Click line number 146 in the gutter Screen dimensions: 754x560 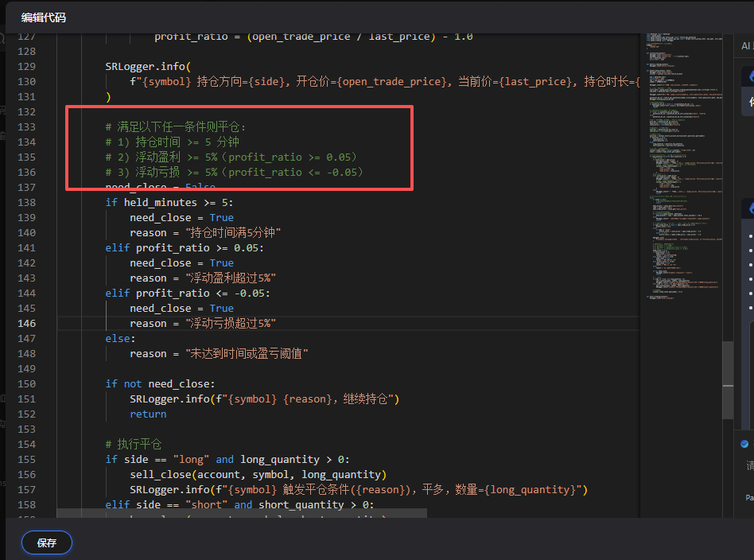pos(26,323)
